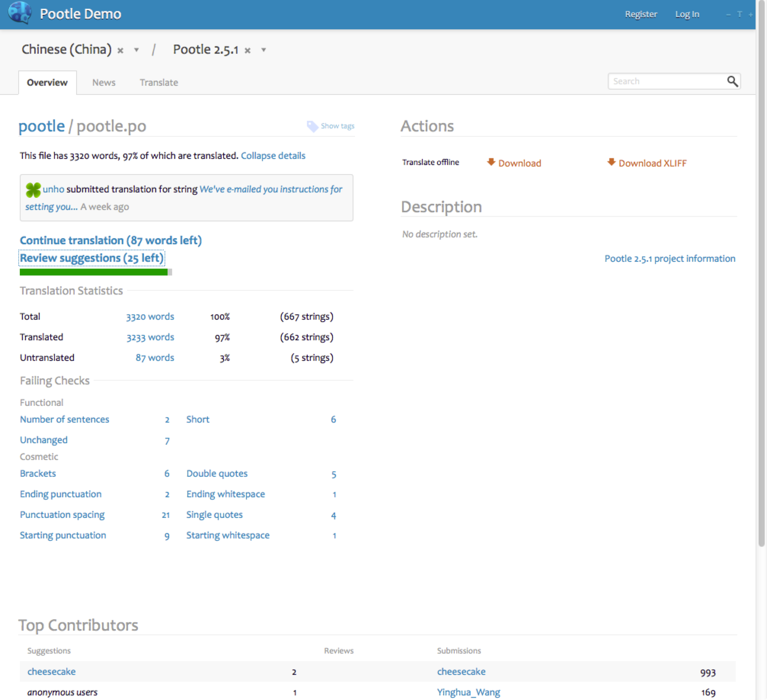Switch to the News tab
The image size is (767, 700).
104,82
